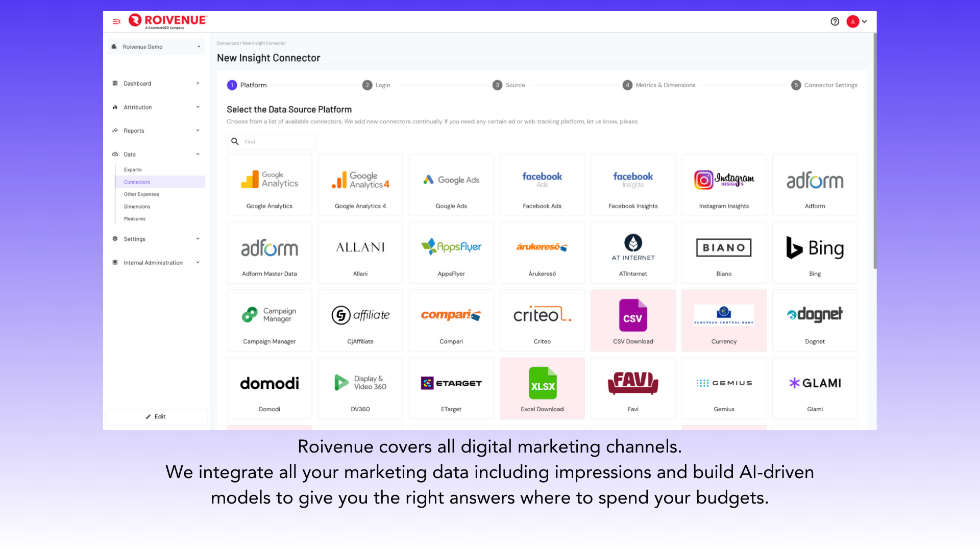Open the Criteo connector tile

(542, 320)
